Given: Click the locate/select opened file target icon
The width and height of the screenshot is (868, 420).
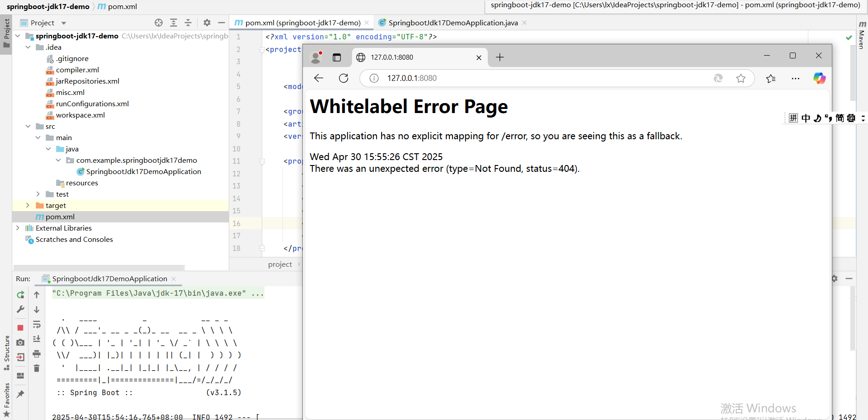Looking at the screenshot, I should coord(159,23).
